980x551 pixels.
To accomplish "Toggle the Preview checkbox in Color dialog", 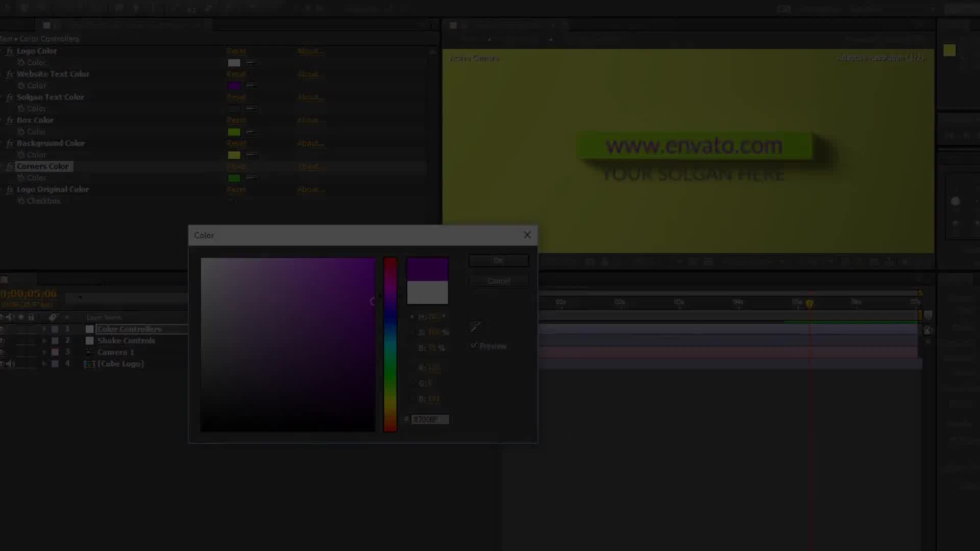I will [x=474, y=346].
